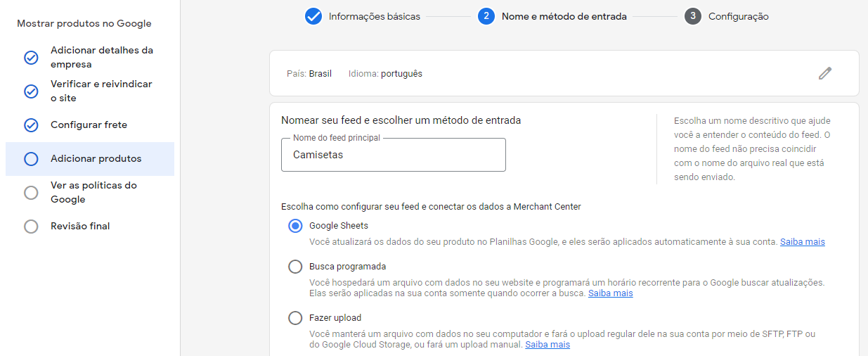
Task: Click the checkmark icon next to Adicionar detalhes da empresa
Action: [31, 58]
